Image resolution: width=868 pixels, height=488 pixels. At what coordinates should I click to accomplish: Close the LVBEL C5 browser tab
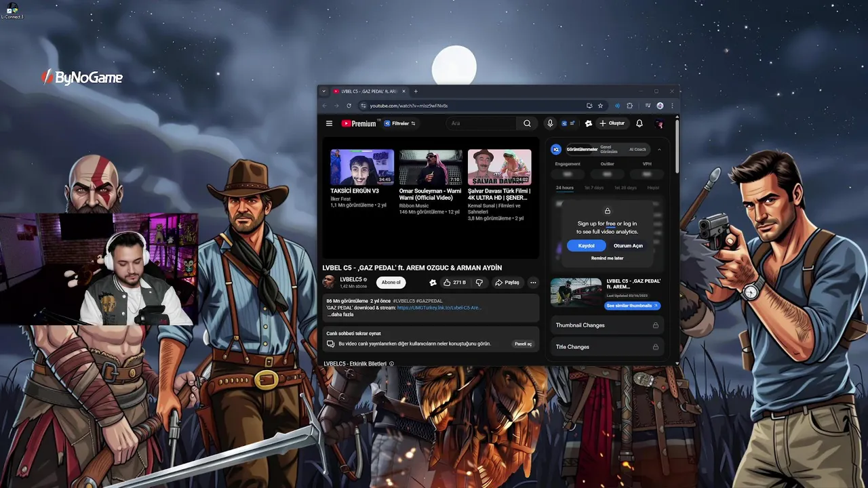(x=403, y=91)
